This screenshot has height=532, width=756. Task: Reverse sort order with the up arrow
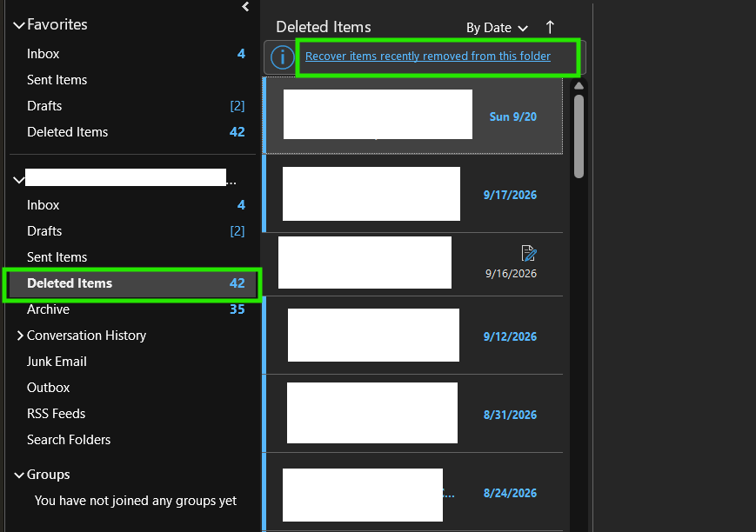click(x=550, y=27)
